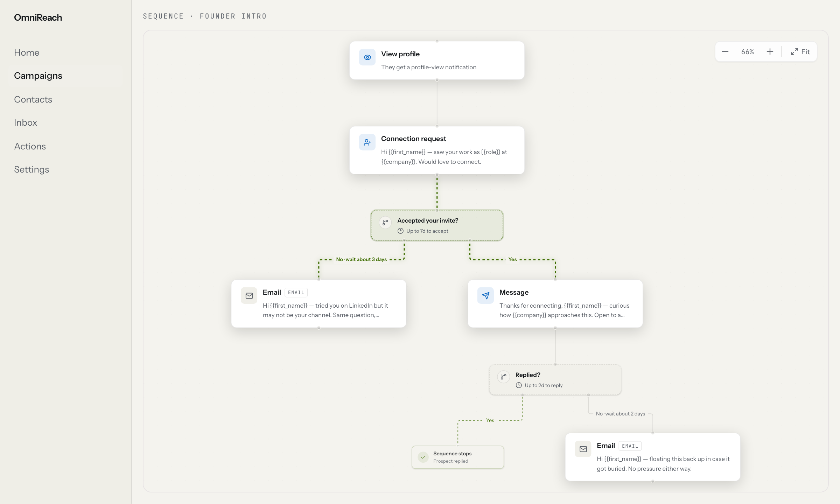Zoom out with the minus button
The height and width of the screenshot is (504, 840).
[725, 52]
